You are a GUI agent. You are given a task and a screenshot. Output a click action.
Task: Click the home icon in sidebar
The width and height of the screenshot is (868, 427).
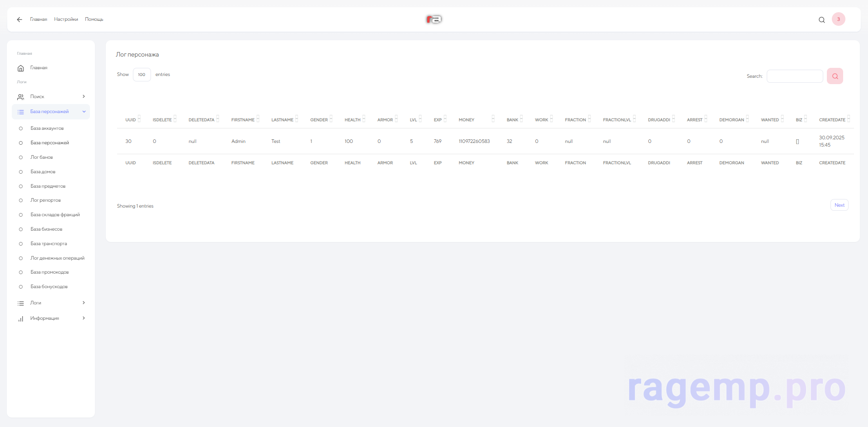point(21,68)
